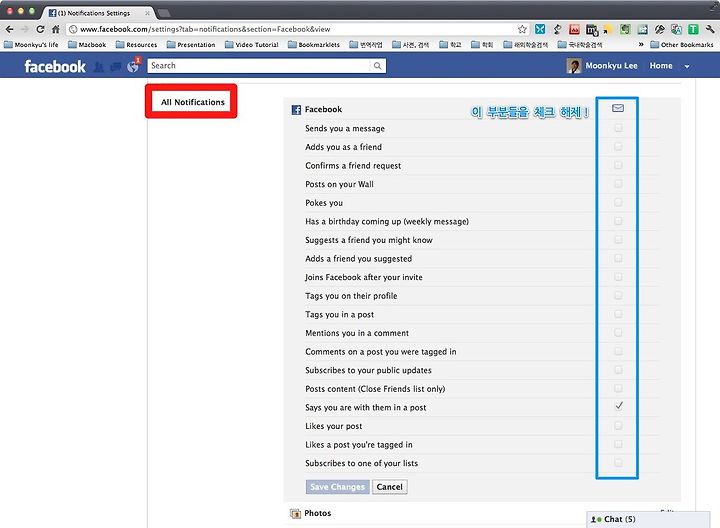Toggle 'Sends you a message' email checkbox

(618, 128)
